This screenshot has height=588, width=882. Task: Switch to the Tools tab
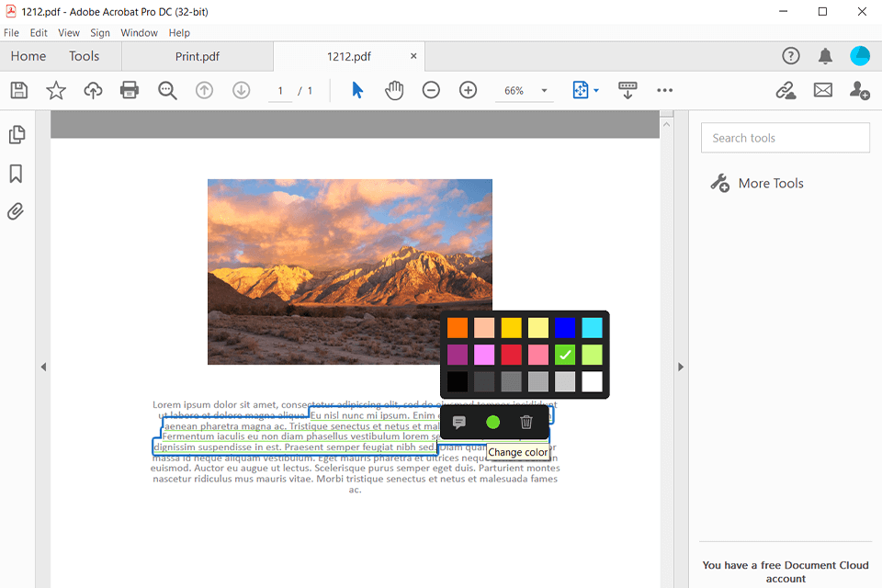[x=84, y=56]
